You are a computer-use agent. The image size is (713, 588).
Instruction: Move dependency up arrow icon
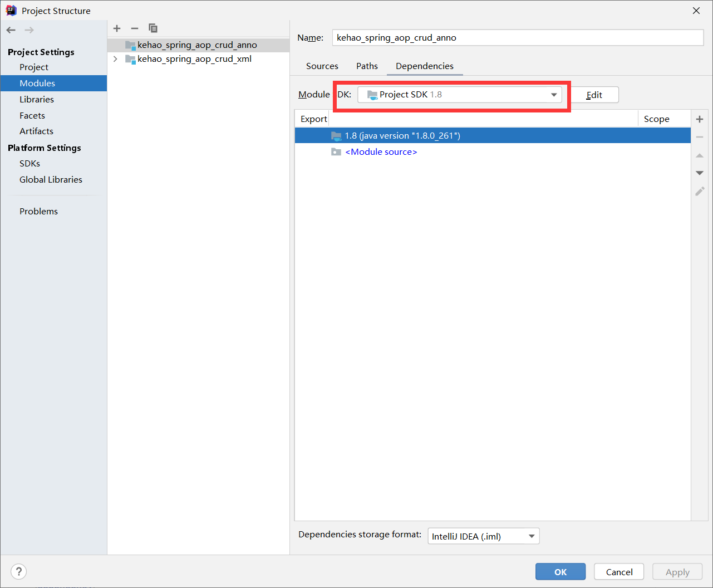coord(700,155)
